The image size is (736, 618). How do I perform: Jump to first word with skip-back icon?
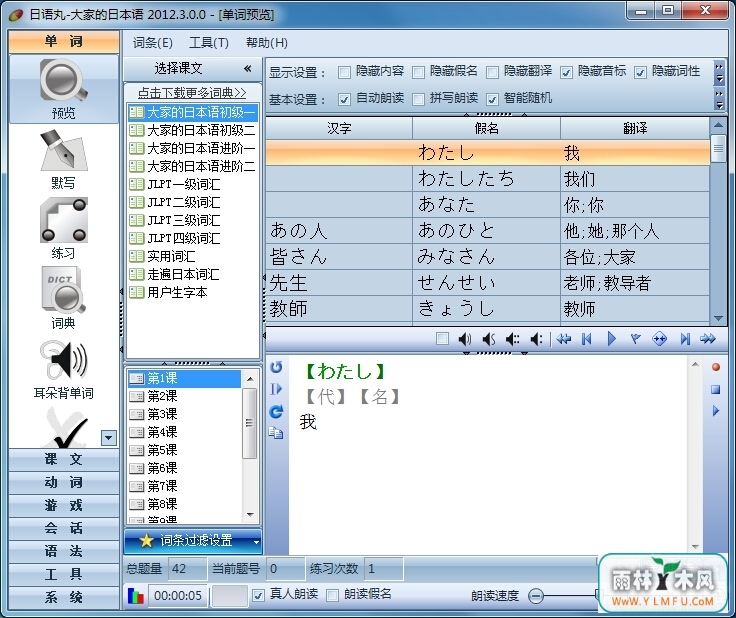[587, 339]
